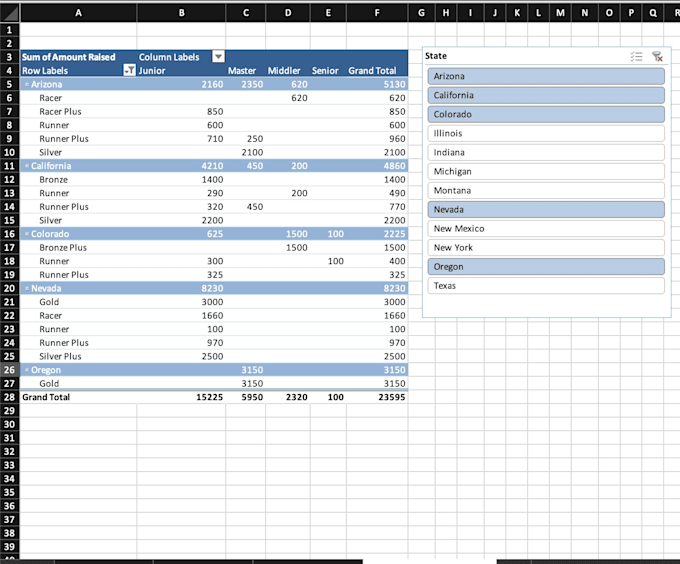Click the Sum of Amount Raised cell
The width and height of the screenshot is (680, 564).
tap(78, 57)
